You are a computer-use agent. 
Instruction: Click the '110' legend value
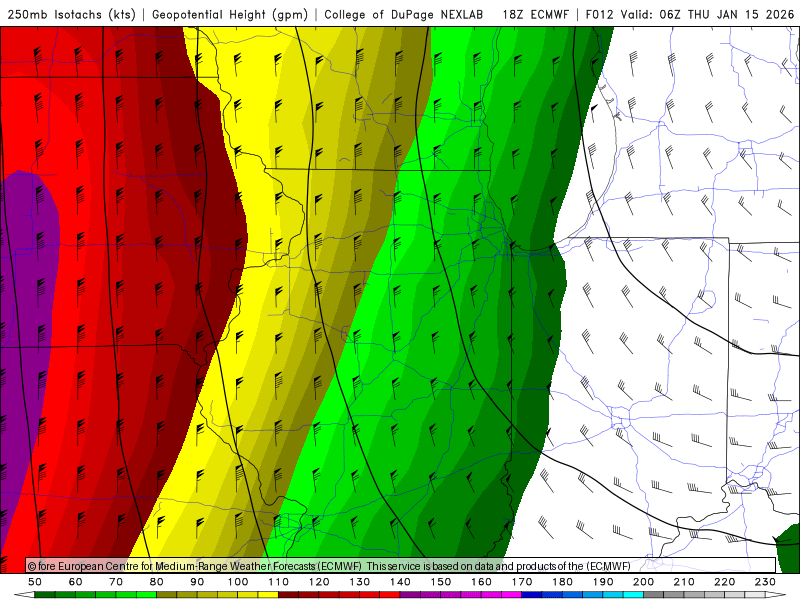coord(279,582)
